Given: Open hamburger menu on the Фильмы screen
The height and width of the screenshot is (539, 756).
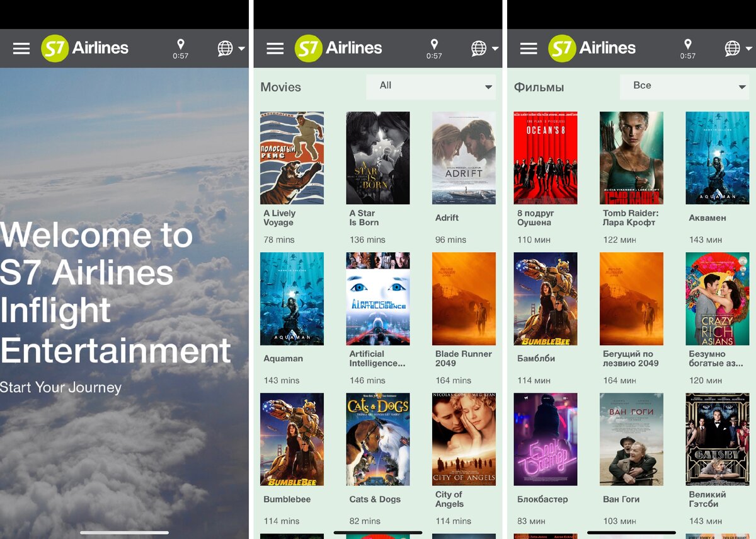Looking at the screenshot, I should point(529,49).
